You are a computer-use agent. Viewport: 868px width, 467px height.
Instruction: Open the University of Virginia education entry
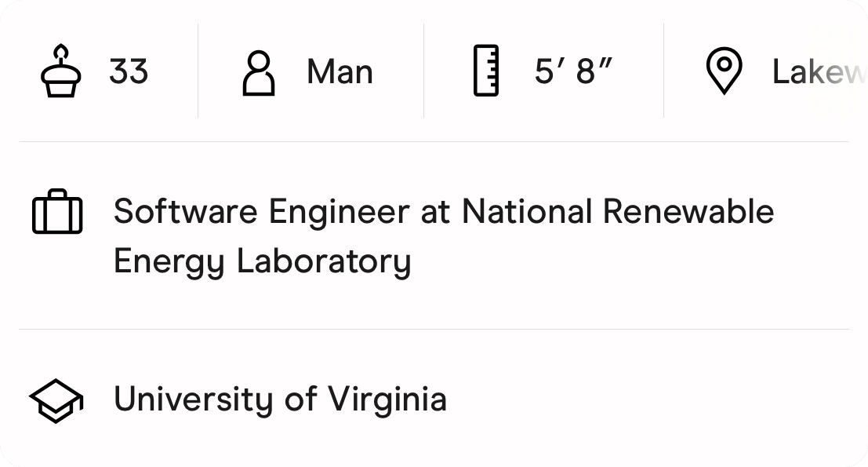pos(280,399)
